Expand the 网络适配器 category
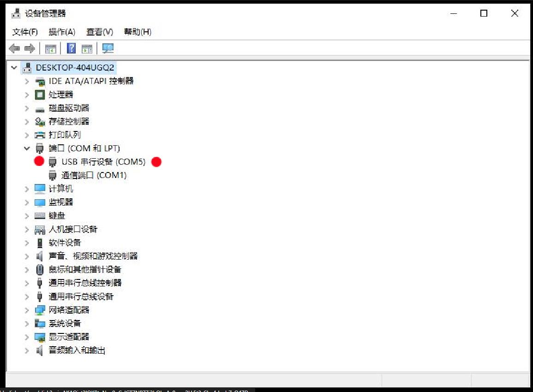Screen dimensions: 533x392 tap(27, 310)
